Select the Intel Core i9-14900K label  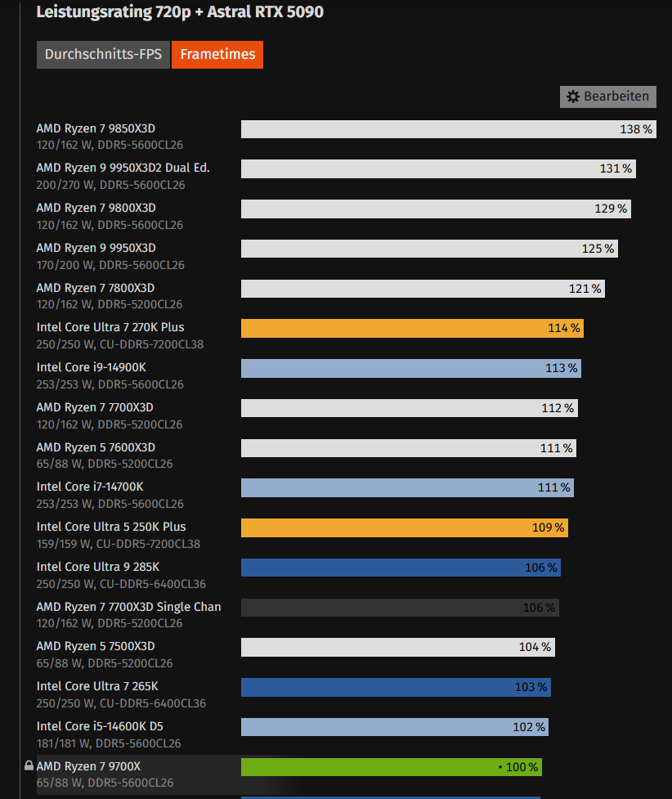click(x=92, y=367)
